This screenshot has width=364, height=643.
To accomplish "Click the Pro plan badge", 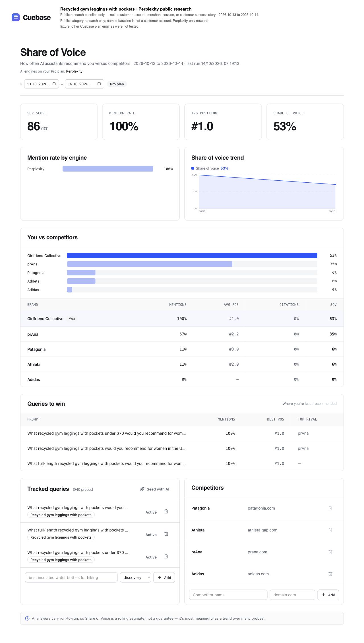I will [117, 84].
